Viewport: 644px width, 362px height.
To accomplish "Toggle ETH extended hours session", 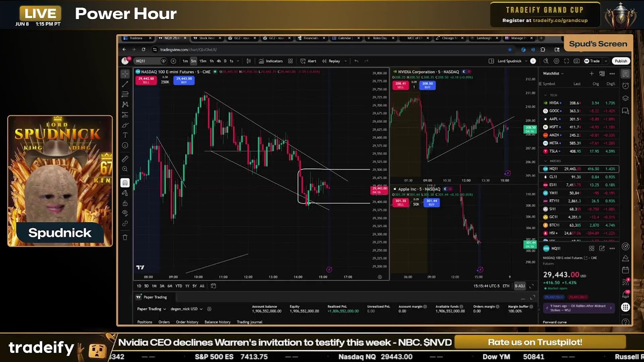I will (x=506, y=286).
